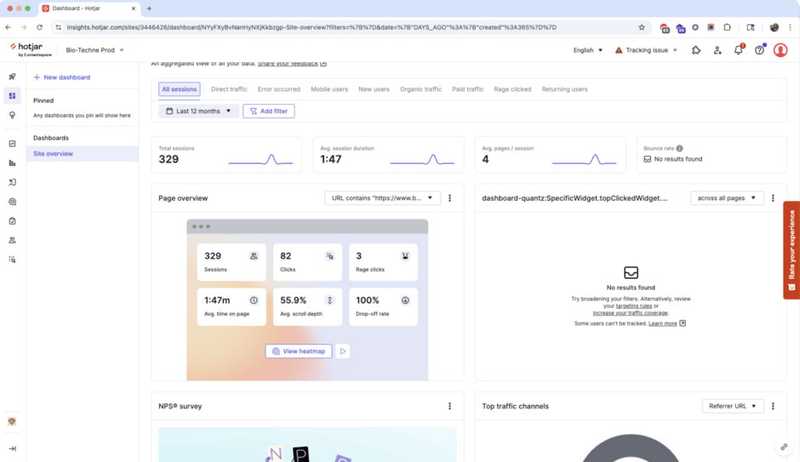Bookmark this page with the star icon

click(x=642, y=28)
